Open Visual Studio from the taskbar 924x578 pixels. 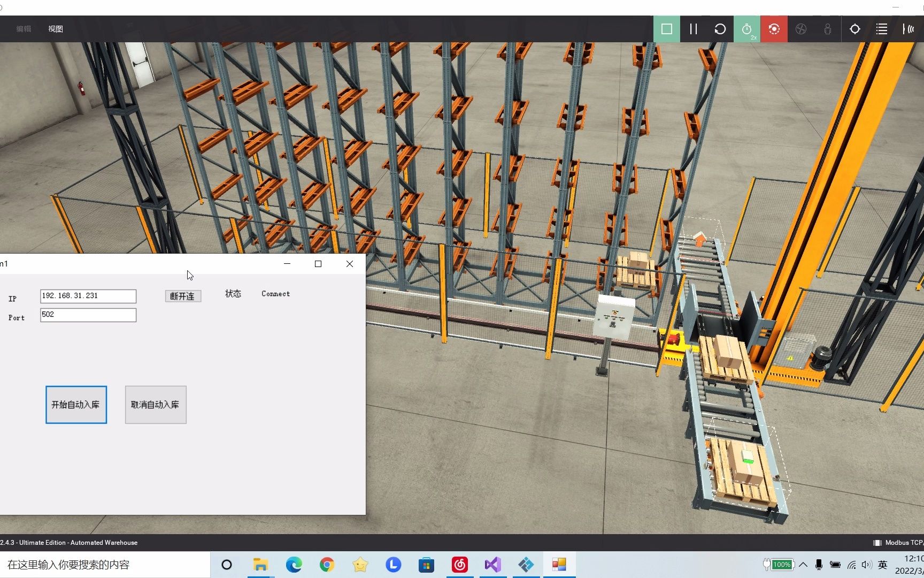pos(492,565)
